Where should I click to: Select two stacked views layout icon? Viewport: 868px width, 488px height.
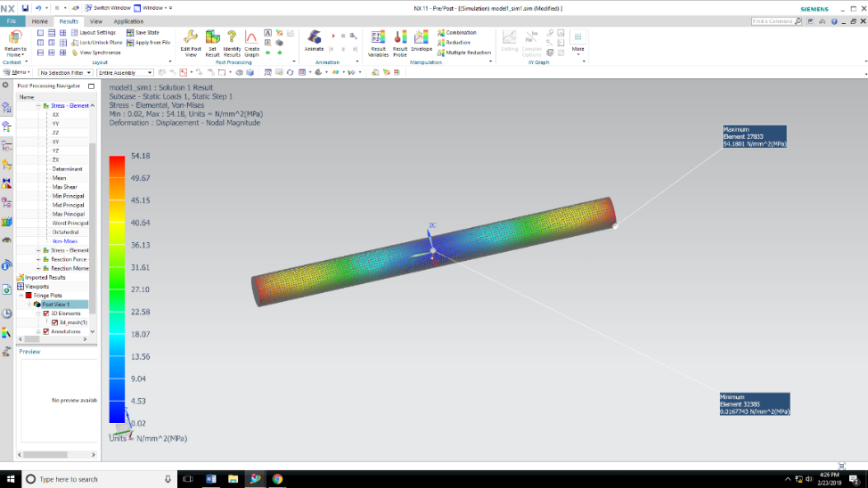tap(40, 53)
